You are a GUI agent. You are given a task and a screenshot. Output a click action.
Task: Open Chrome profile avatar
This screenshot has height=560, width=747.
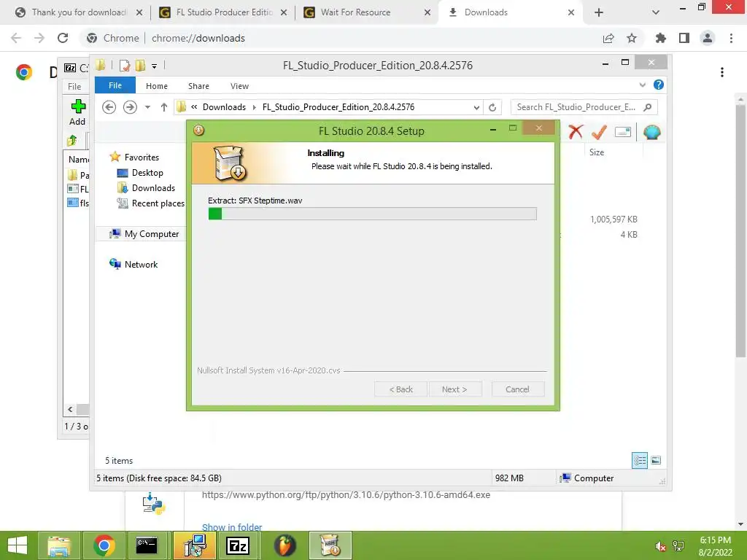(708, 38)
